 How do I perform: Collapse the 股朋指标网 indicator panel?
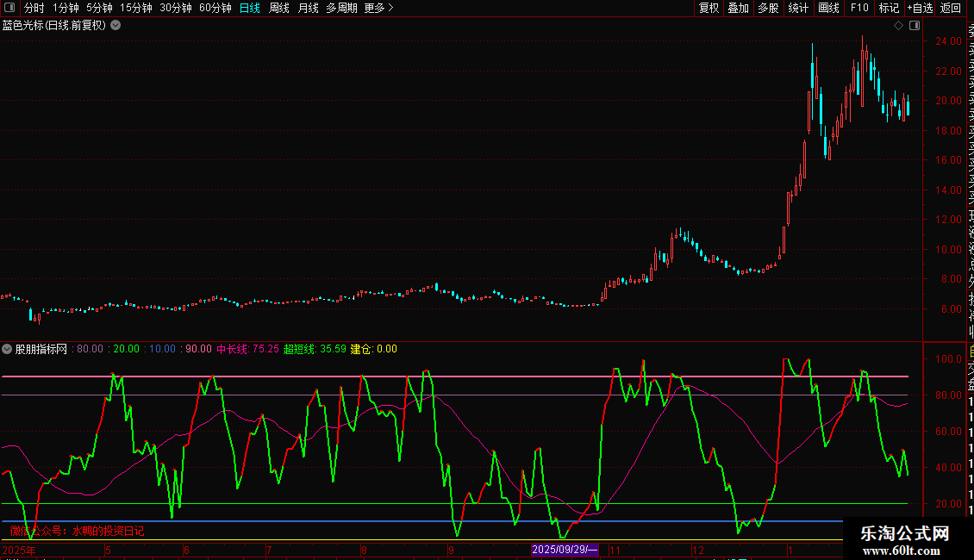point(7,349)
